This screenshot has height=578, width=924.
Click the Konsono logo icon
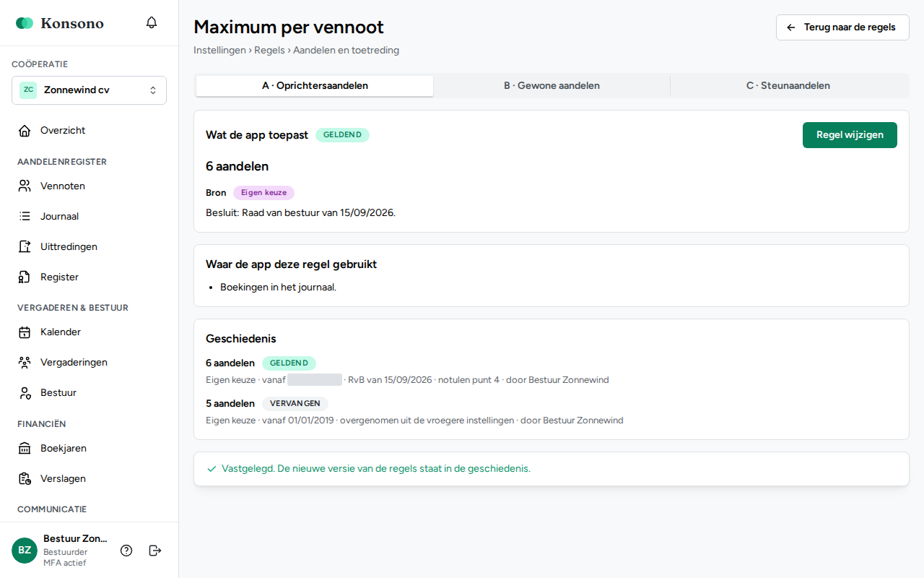point(25,23)
